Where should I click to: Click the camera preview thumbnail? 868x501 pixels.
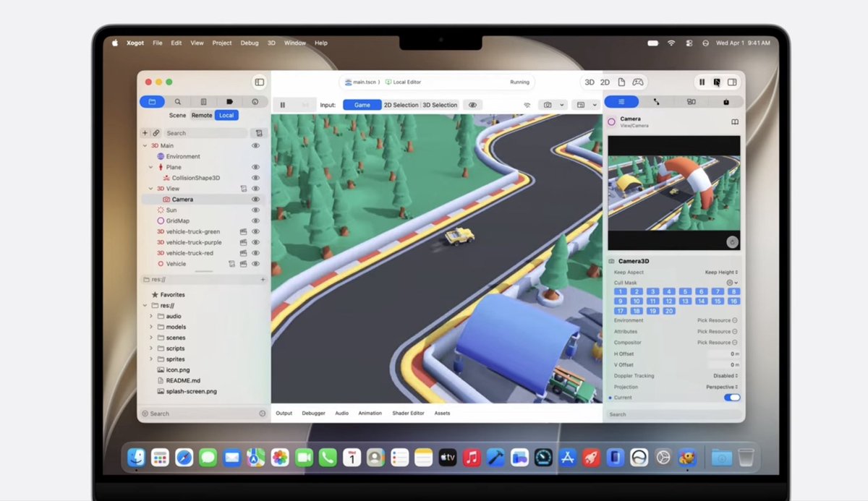coord(673,192)
